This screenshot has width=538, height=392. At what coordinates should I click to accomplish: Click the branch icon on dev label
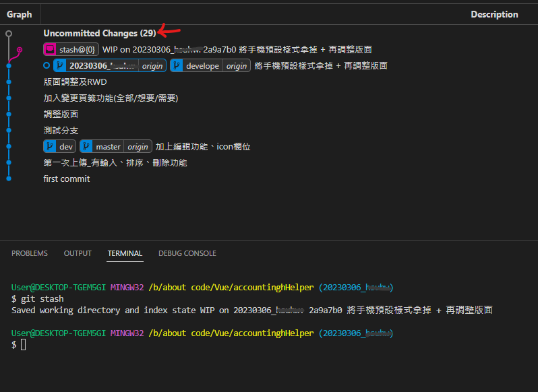point(50,146)
